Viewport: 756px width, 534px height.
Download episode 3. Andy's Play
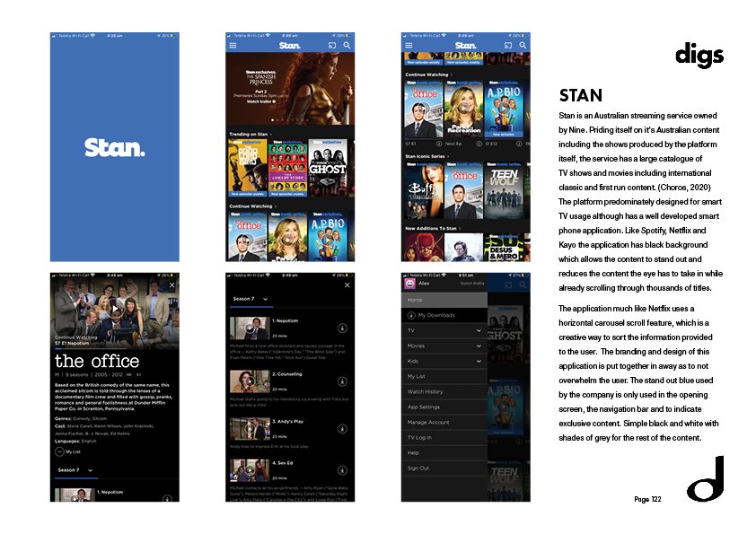pyautogui.click(x=342, y=428)
